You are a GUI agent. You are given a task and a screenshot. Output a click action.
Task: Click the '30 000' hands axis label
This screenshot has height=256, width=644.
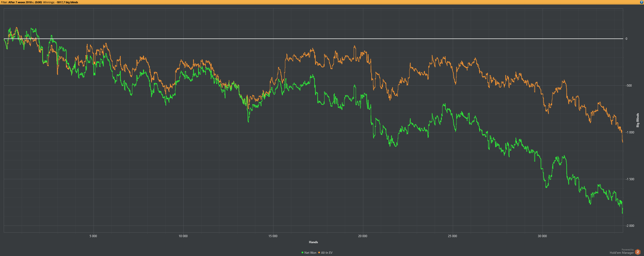[542, 236]
